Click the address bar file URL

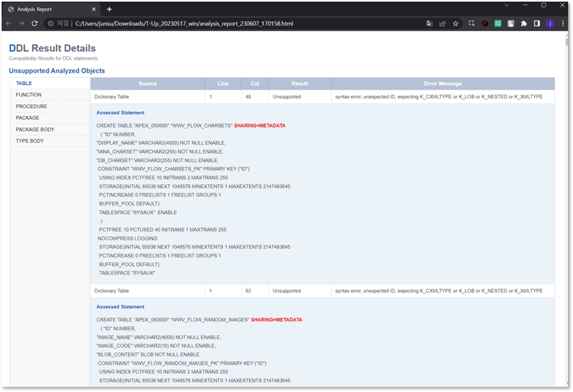(x=184, y=24)
